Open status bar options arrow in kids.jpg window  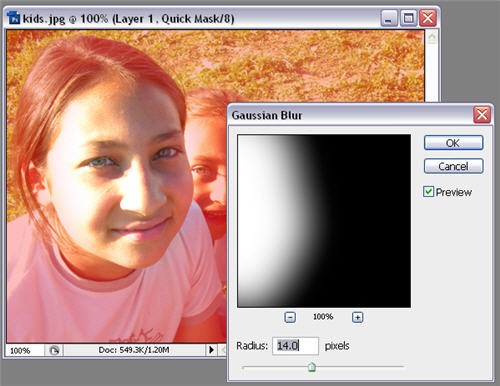coord(211,350)
